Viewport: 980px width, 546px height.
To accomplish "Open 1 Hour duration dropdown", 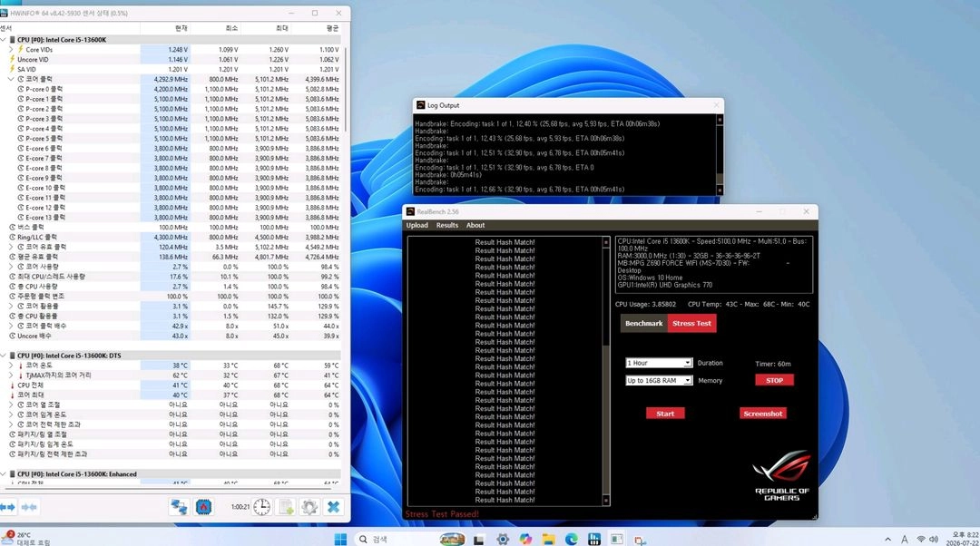I will click(x=659, y=363).
